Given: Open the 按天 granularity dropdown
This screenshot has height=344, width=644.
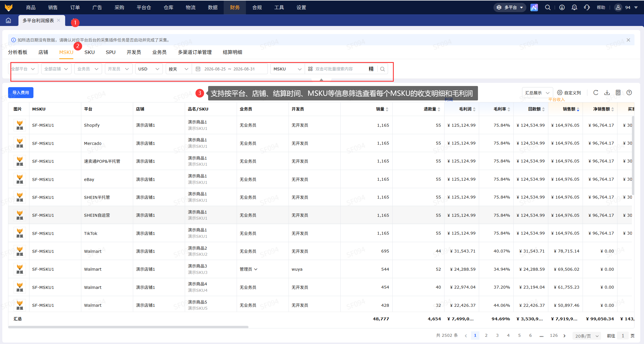Looking at the screenshot, I should (179, 69).
